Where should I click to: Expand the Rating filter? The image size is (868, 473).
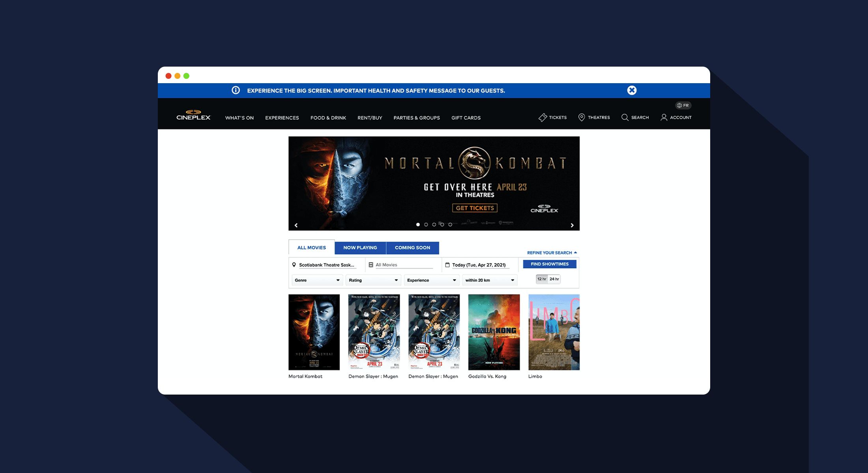point(373,280)
